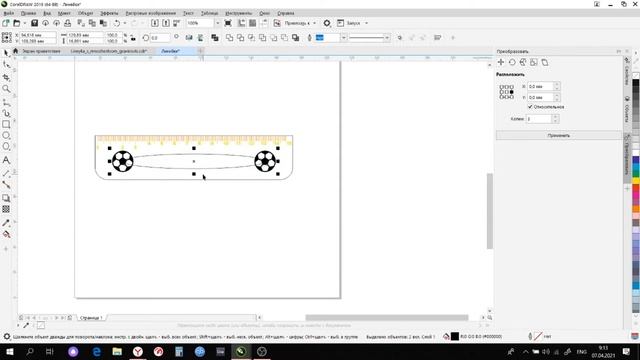The height and width of the screenshot is (360, 640).
Task: Increase X position spinner in docker
Action: coord(557,84)
